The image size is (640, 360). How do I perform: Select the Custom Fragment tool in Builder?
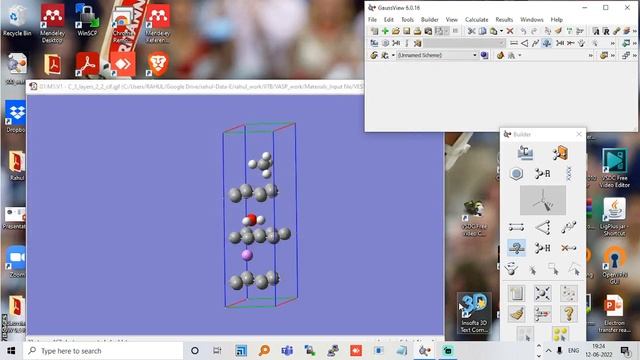(561, 153)
